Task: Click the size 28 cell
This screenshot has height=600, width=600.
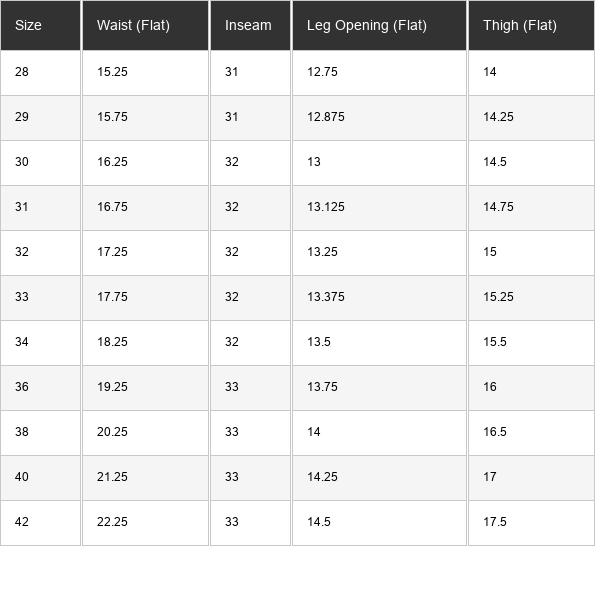Action: pos(22,72)
